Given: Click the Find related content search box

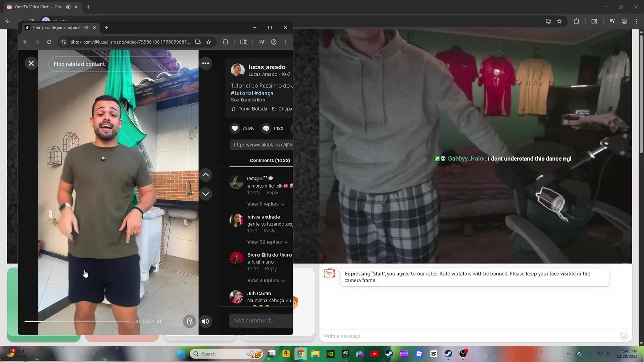Looking at the screenshot, I should point(118,64).
